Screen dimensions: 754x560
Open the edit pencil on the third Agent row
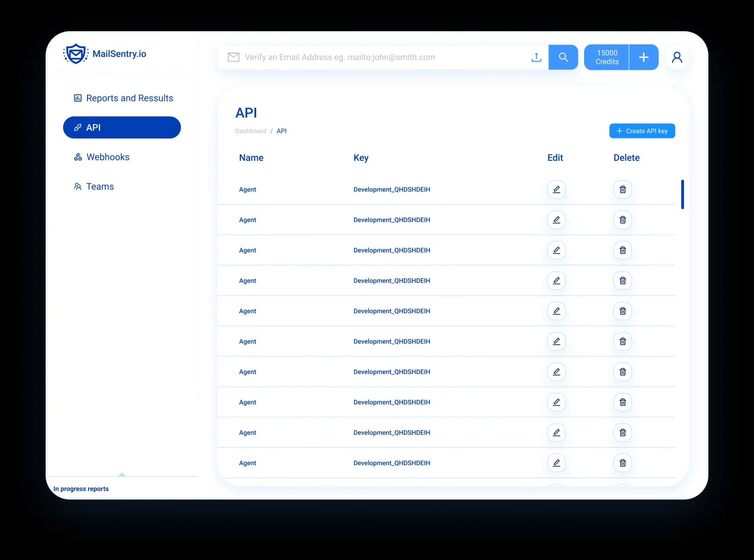556,250
